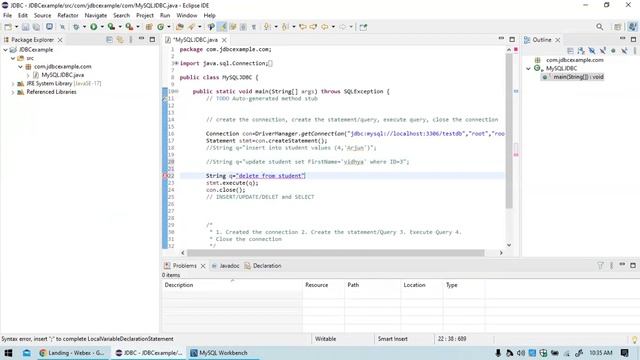Click the Next Annotation icon

click(267, 27)
